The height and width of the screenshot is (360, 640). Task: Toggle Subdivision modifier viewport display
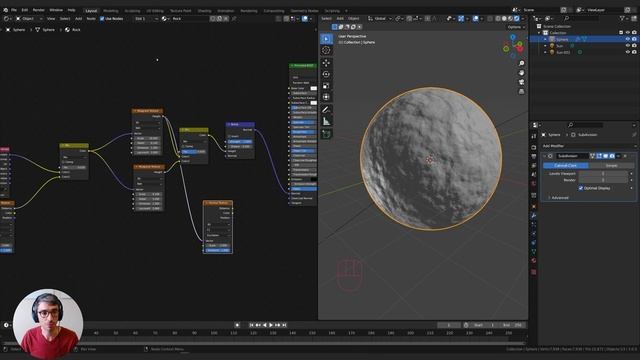coord(606,156)
